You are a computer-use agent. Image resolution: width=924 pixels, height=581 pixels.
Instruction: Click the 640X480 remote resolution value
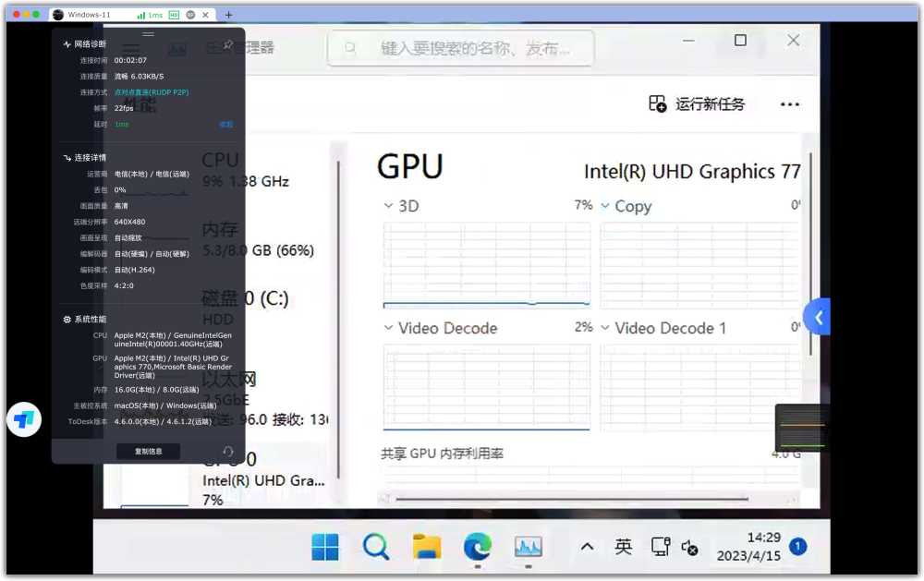[x=129, y=222]
